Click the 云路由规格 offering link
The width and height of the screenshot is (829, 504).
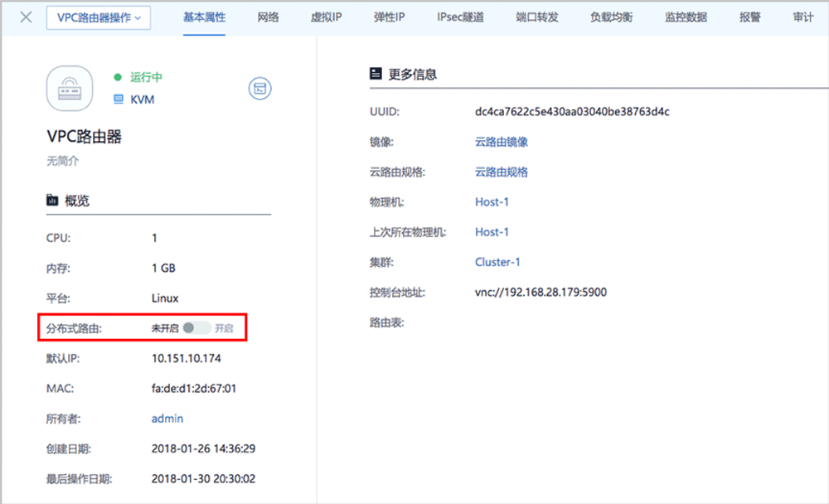502,172
